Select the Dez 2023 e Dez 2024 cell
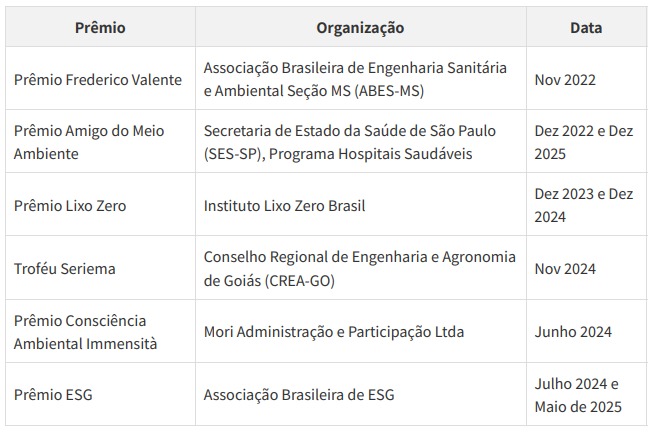Screen dimensions: 653x433 (584, 206)
